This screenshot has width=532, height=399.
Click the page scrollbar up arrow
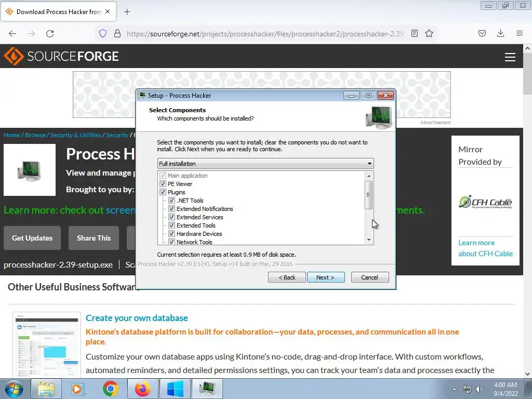(528, 48)
